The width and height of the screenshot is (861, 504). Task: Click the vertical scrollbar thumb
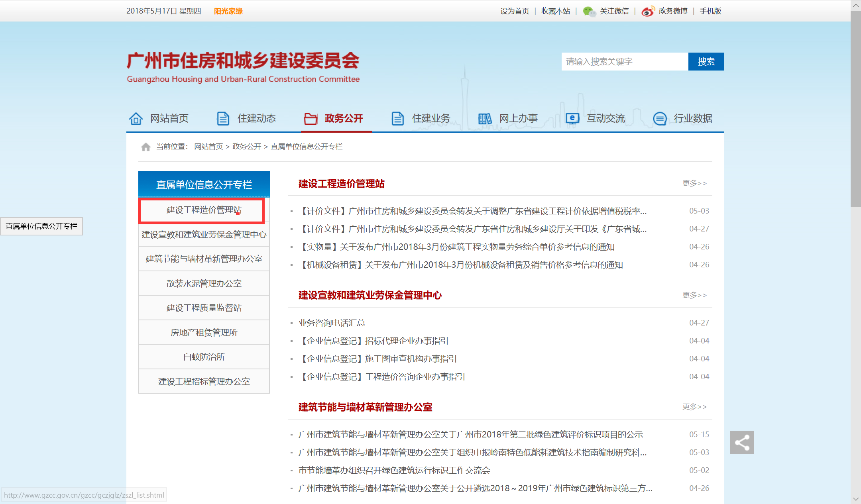point(856,108)
